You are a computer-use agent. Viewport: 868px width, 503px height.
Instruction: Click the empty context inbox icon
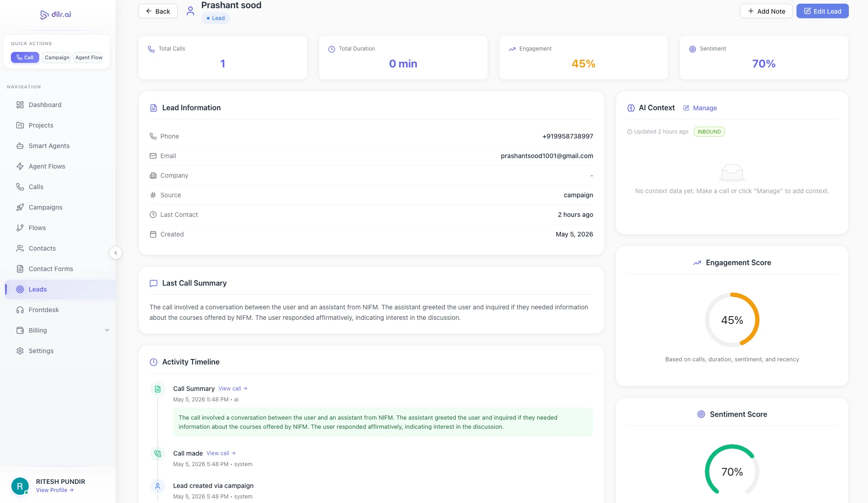coord(732,172)
